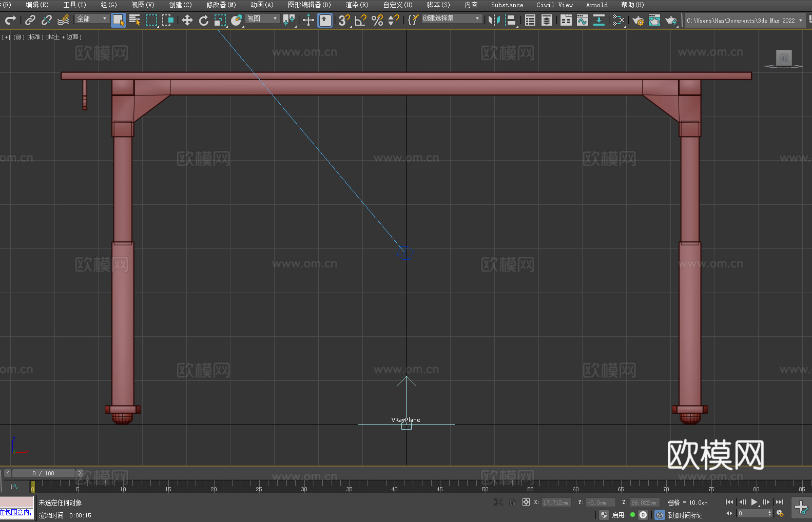Toggle the Ribbon display
812x522 pixels.
[x=566, y=20]
